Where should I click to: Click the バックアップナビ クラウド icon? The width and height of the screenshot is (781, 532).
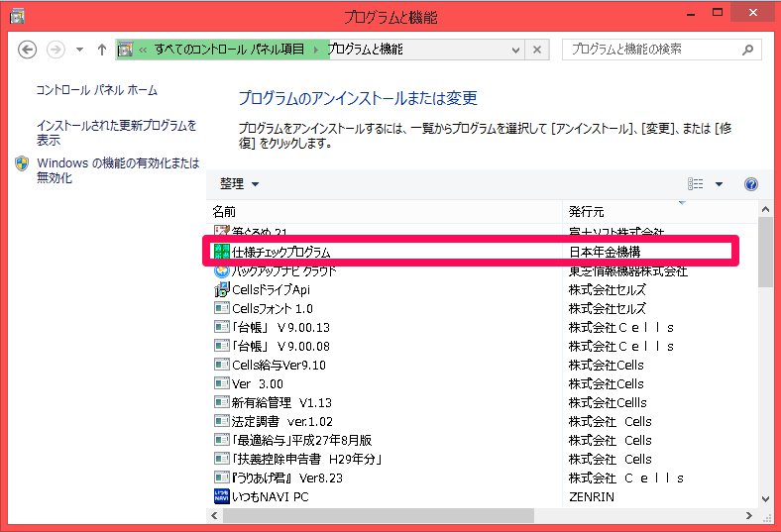[x=221, y=270]
